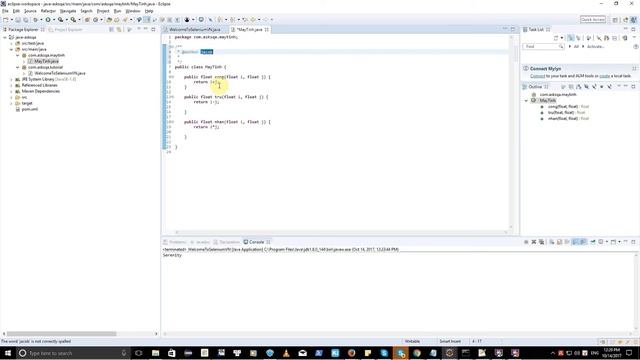Open the Source menu

[x=30, y=11]
